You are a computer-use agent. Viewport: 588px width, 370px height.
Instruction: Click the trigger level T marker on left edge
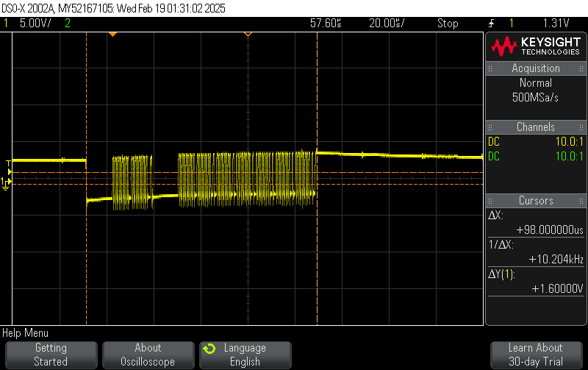click(x=8, y=163)
